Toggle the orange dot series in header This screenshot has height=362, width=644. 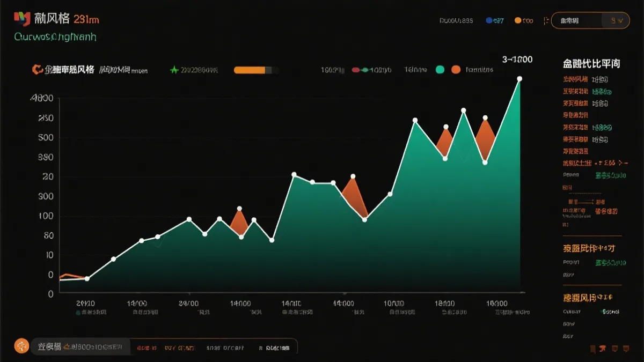coord(518,21)
